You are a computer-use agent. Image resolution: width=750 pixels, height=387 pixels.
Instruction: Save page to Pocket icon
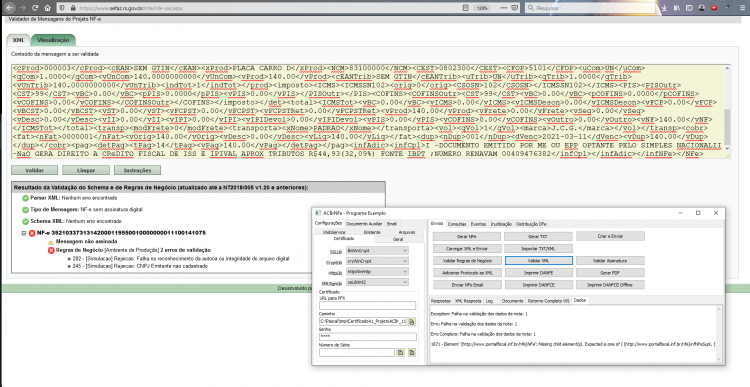point(515,8)
